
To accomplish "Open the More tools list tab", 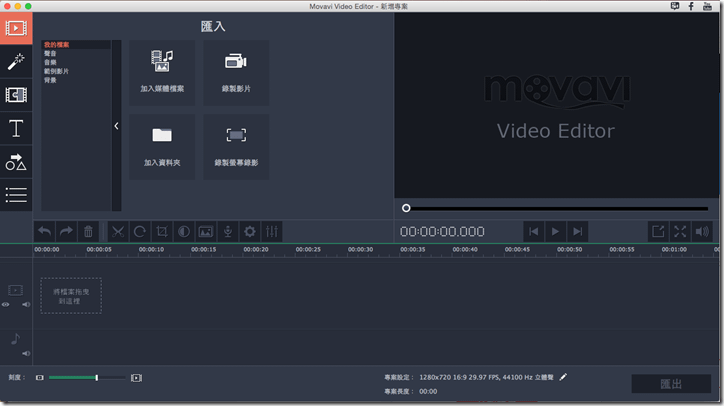I will coord(16,194).
